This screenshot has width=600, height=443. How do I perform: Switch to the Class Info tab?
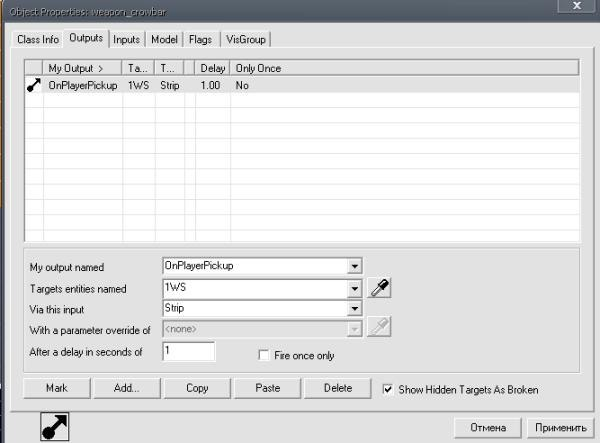[38, 39]
